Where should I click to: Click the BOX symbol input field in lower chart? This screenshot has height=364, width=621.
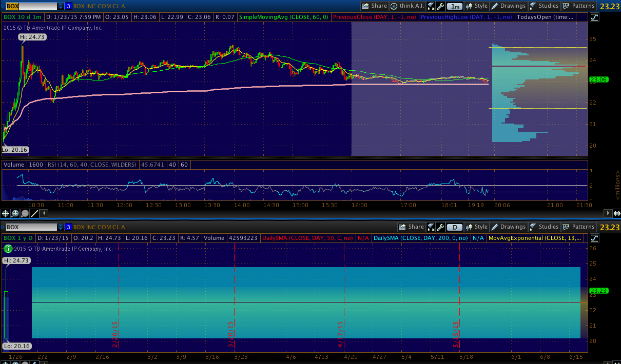click(x=30, y=227)
